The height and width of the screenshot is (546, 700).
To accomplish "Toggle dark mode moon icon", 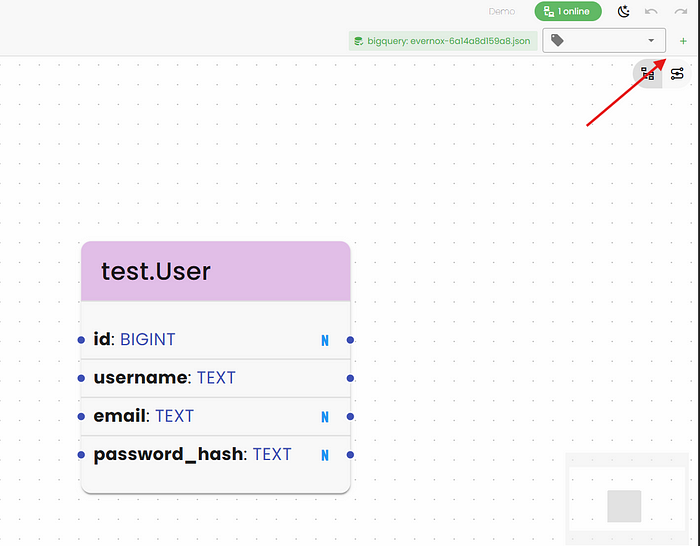I will pyautogui.click(x=624, y=12).
